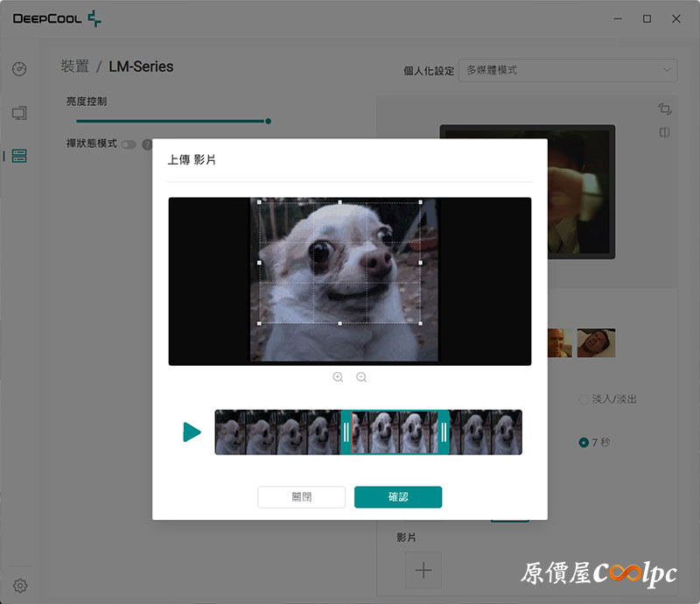Open the monitor display sidebar icon

(x=19, y=113)
